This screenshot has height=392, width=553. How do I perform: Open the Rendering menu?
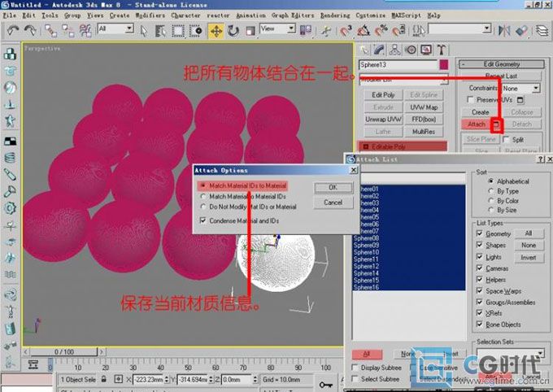335,15
